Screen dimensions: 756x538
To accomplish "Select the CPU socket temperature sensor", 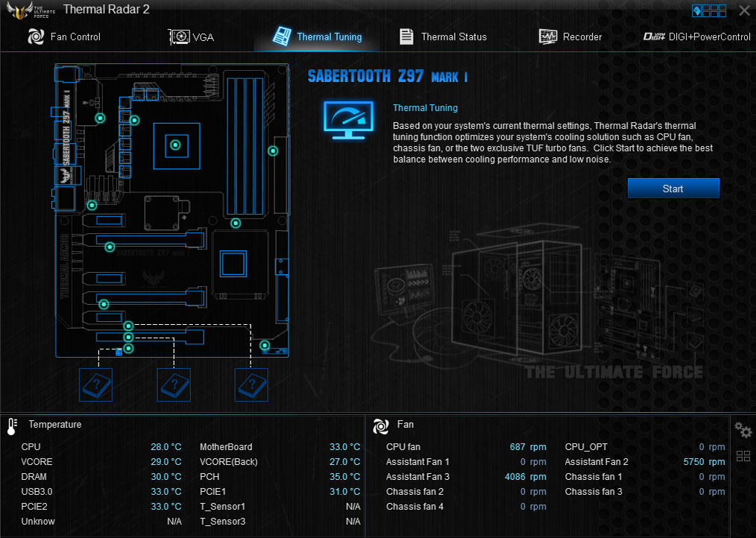I will (175, 145).
